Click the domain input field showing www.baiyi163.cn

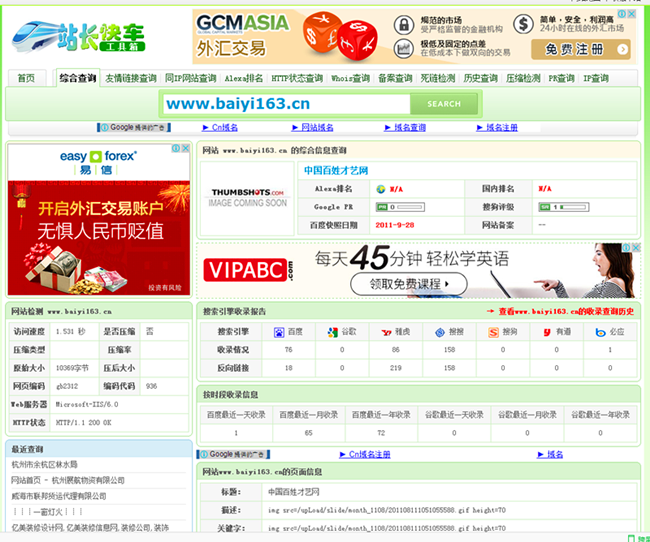point(285,103)
